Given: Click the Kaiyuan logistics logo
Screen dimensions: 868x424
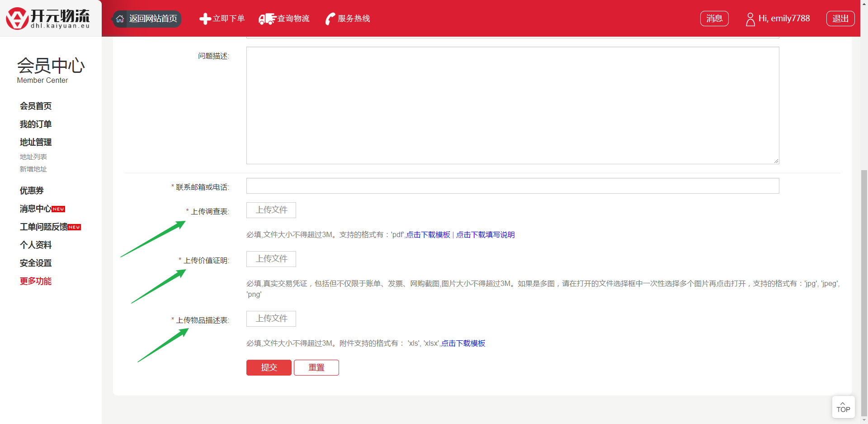Looking at the screenshot, I should (48, 19).
